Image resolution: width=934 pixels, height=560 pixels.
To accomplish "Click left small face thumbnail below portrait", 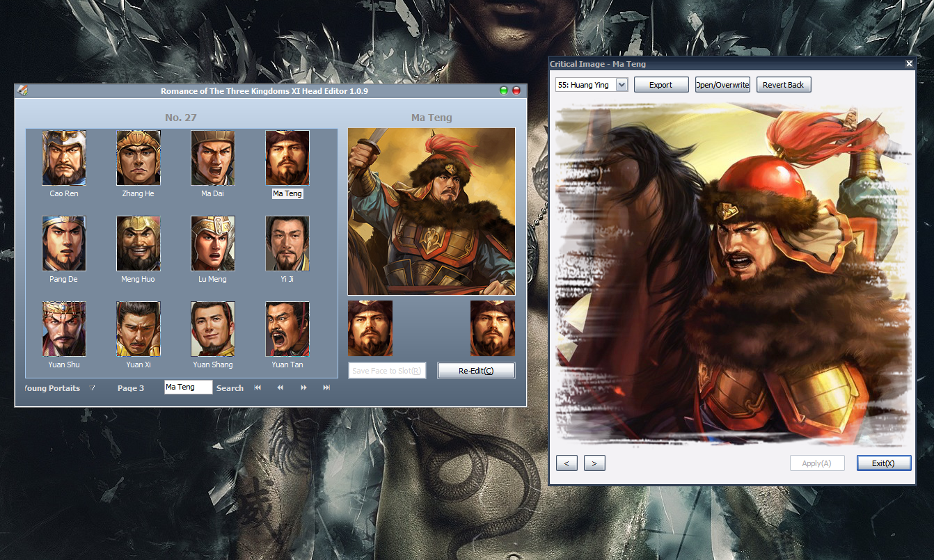I will [370, 328].
